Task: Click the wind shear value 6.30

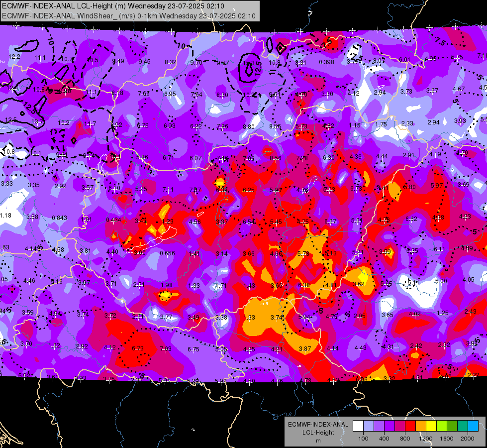Action: (x=329, y=158)
